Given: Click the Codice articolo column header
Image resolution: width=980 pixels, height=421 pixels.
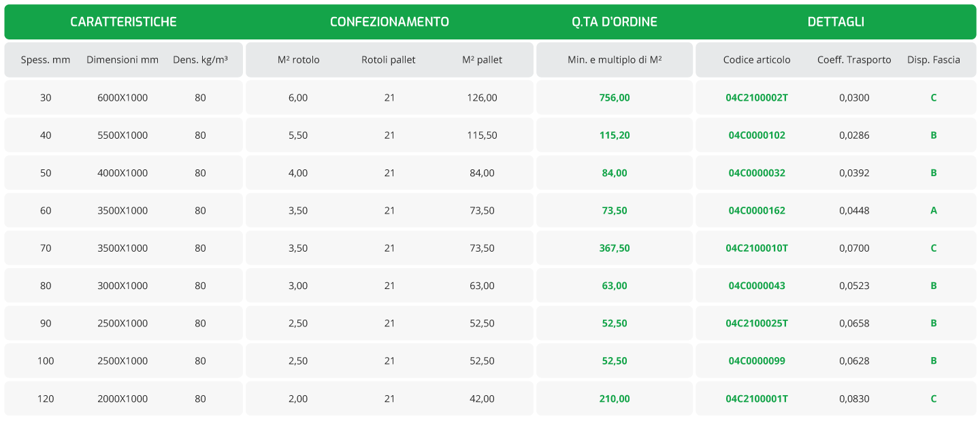Looking at the screenshot, I should pos(757,60).
